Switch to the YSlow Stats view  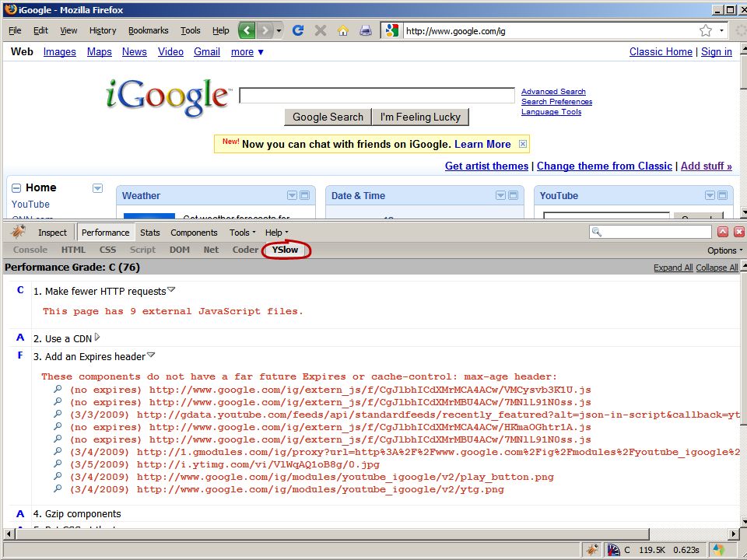[x=149, y=233]
